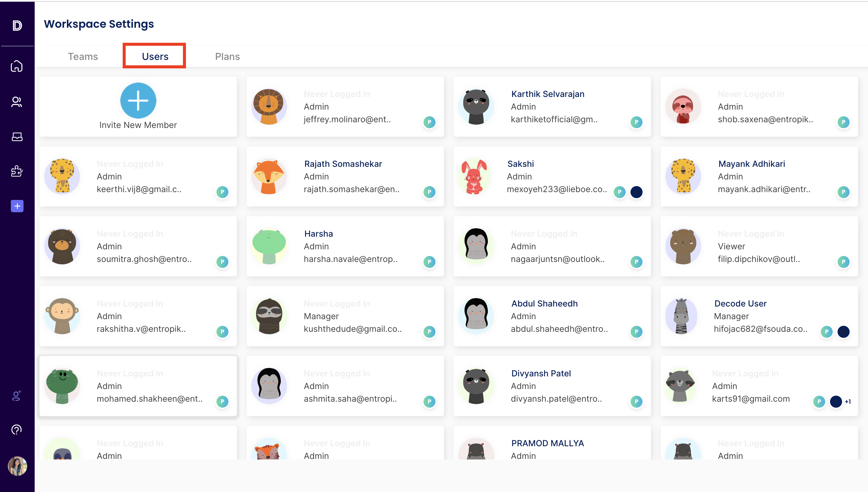Click Harsha's frog avatar
The height and width of the screenshot is (492, 868).
(269, 246)
